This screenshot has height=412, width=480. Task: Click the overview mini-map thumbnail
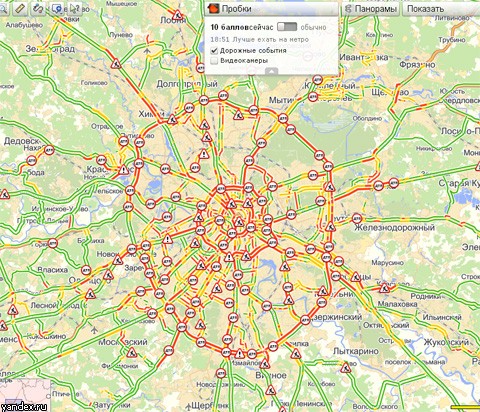[x=25, y=391]
